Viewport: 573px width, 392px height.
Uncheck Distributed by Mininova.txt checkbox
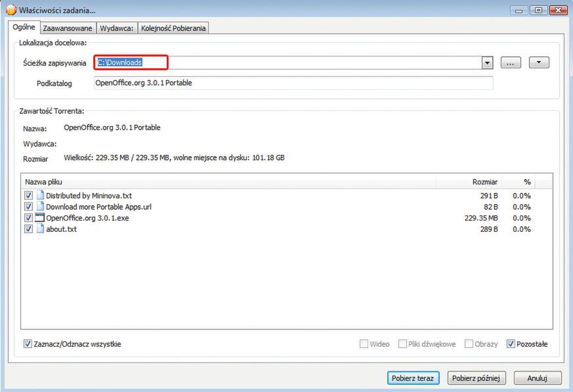click(28, 196)
